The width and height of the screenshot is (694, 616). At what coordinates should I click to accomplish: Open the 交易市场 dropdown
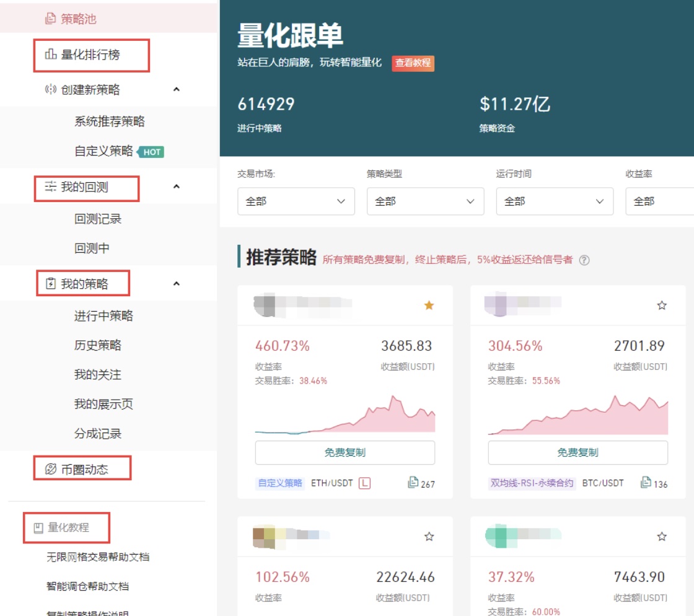pyautogui.click(x=296, y=201)
